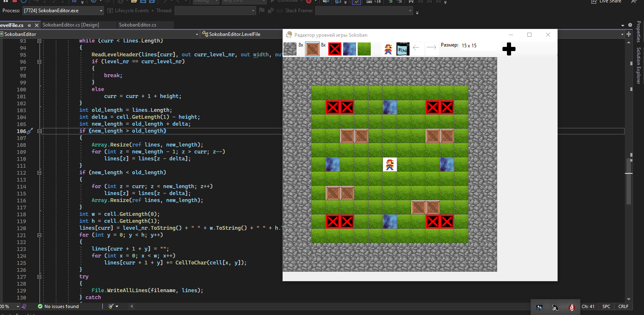
Task: Click the satellite dish tray icon
Action: (x=555, y=308)
